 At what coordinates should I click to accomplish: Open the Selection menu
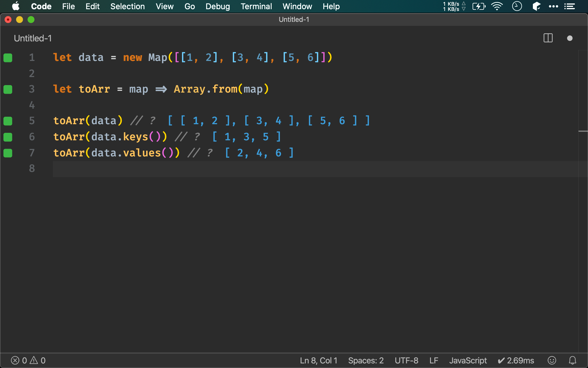click(x=127, y=6)
